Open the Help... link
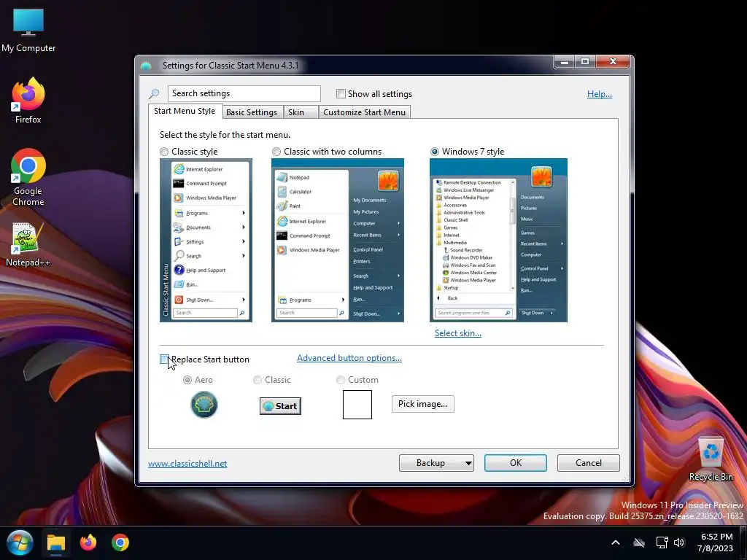Viewport: 747px width, 560px height. coord(600,94)
